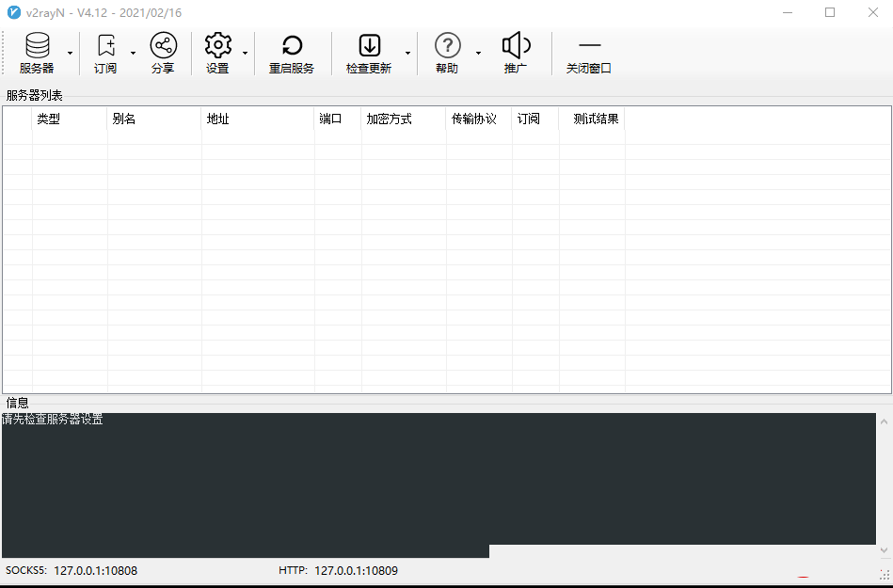Expand the 服务器 dropdown arrow
893x588 pixels.
point(72,54)
